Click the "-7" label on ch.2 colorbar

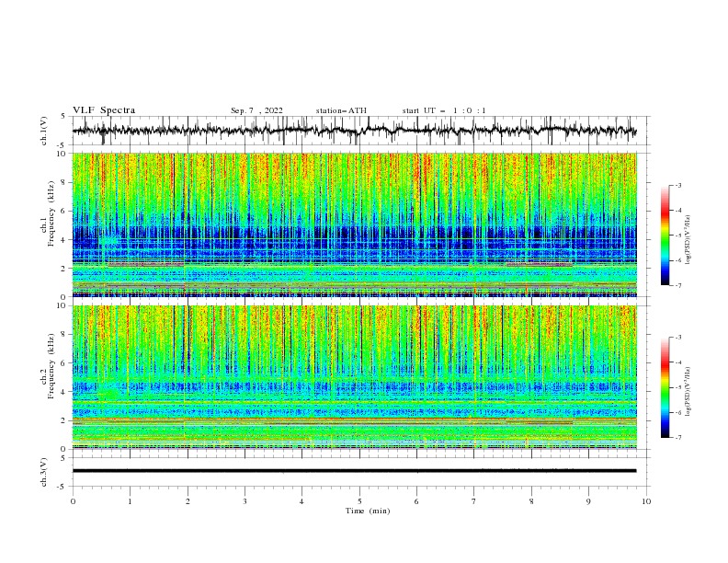pyautogui.click(x=678, y=437)
